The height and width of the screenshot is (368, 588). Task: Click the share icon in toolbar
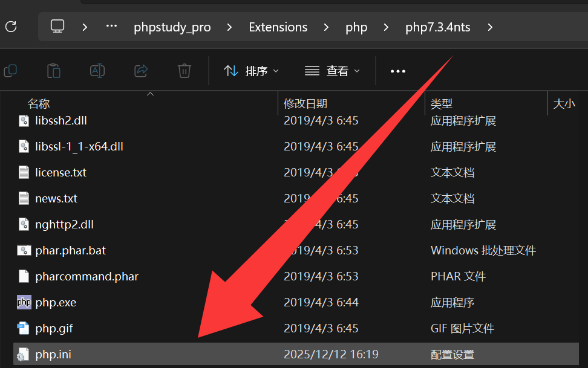point(141,71)
